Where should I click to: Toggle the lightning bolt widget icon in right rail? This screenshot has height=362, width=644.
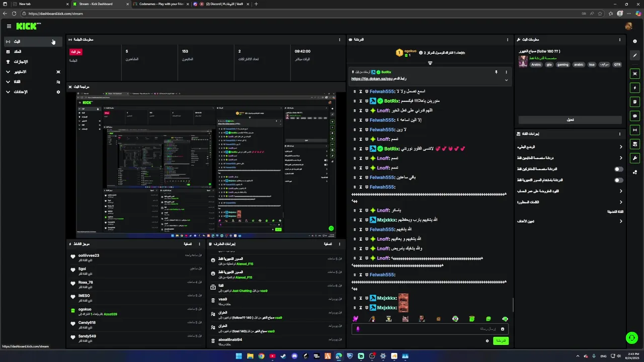pos(635,87)
